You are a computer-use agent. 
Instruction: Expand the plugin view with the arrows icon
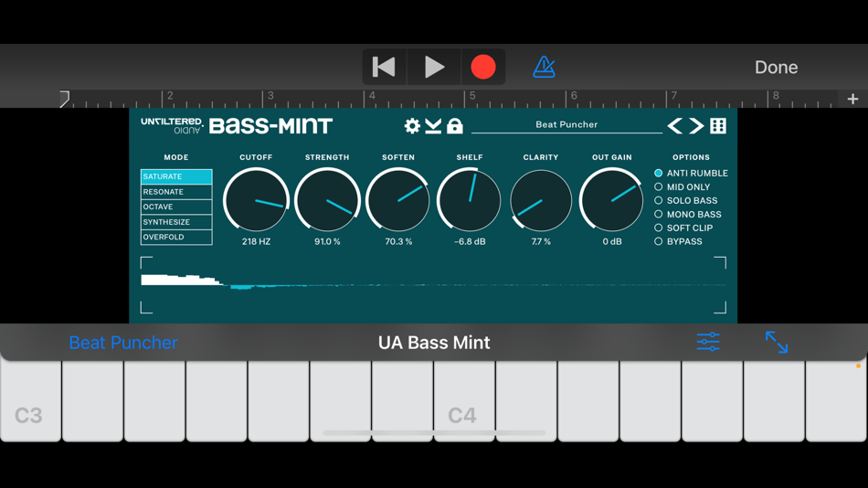[x=776, y=342]
